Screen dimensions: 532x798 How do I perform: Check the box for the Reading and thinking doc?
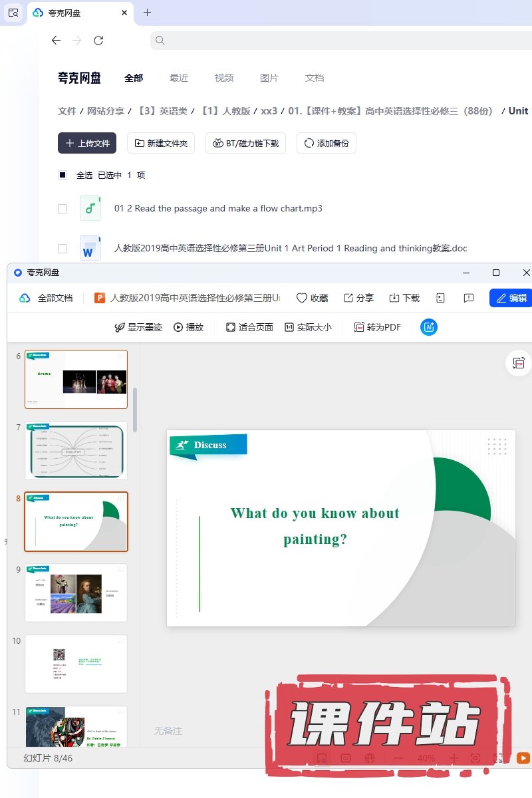[63, 249]
